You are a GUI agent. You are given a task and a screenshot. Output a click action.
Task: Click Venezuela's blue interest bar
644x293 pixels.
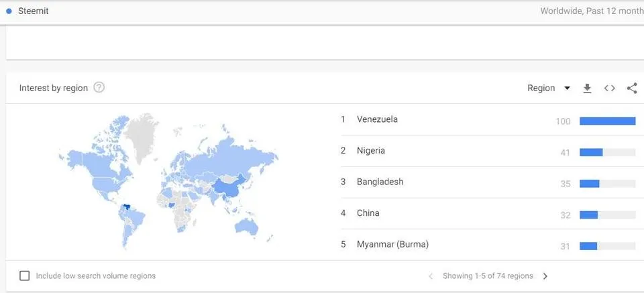pyautogui.click(x=608, y=121)
